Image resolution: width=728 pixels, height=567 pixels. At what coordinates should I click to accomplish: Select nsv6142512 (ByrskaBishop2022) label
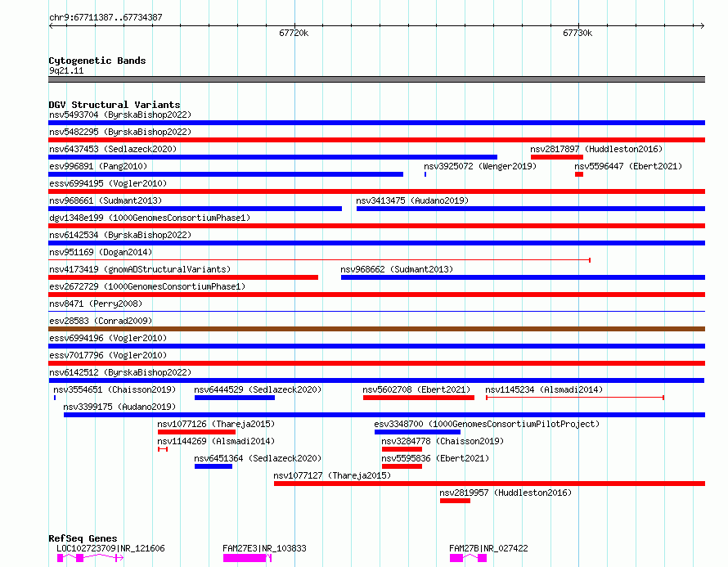click(x=119, y=372)
